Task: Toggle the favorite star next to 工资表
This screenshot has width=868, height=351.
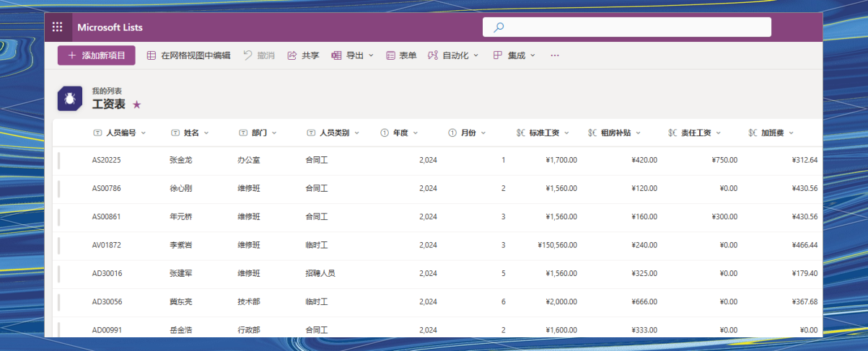Action: click(137, 105)
